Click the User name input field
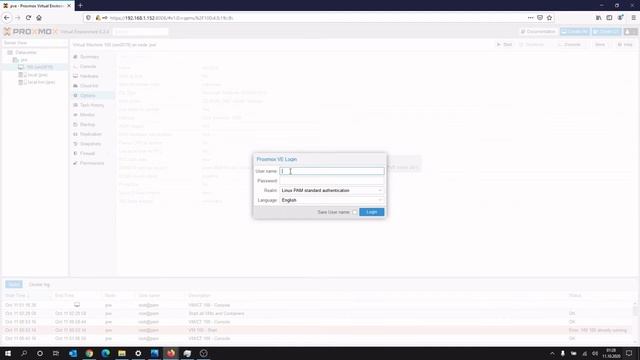640x360 pixels. [x=331, y=171]
